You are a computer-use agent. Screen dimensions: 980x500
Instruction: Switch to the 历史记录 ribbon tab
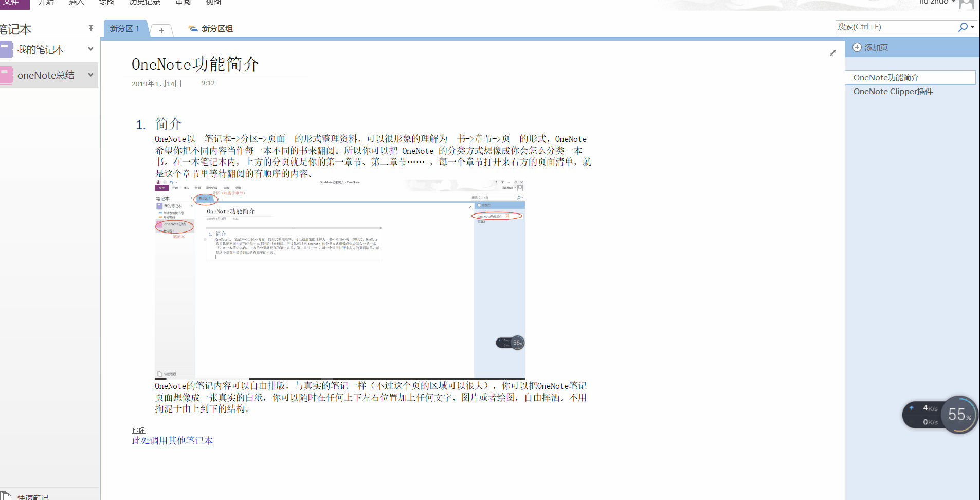point(144,3)
